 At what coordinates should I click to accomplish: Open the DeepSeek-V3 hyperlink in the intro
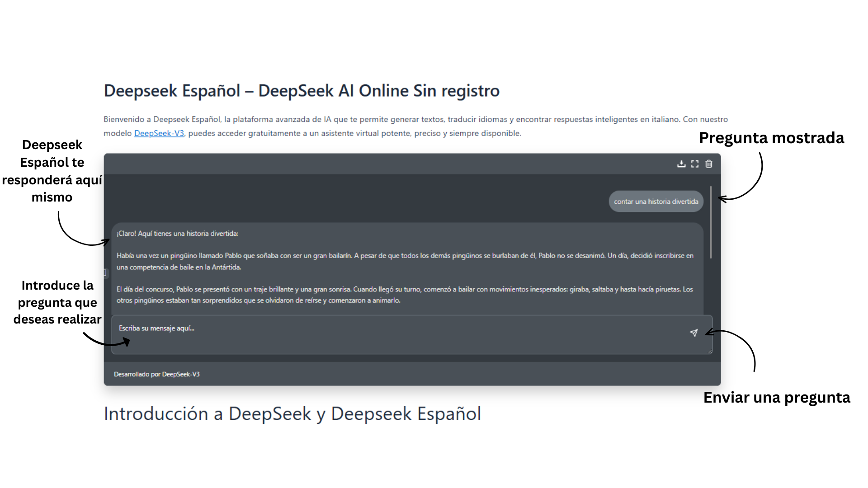click(159, 133)
